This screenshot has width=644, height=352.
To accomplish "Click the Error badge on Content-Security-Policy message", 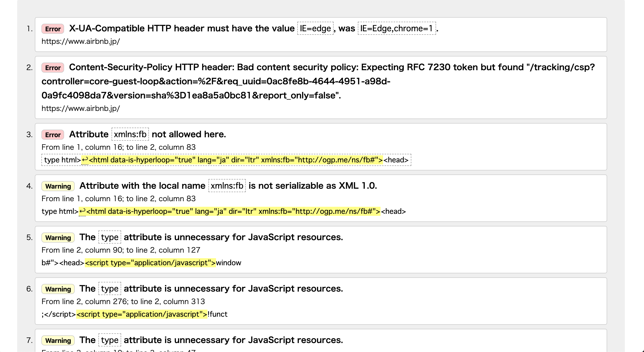I will tap(53, 68).
